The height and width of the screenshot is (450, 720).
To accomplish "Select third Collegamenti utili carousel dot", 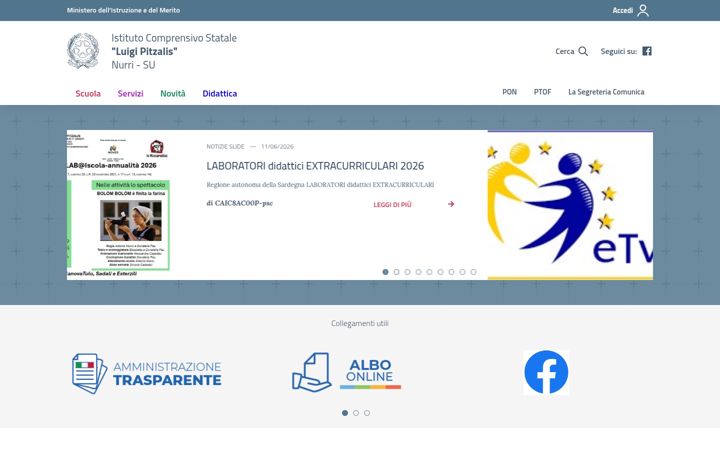I will point(367,413).
